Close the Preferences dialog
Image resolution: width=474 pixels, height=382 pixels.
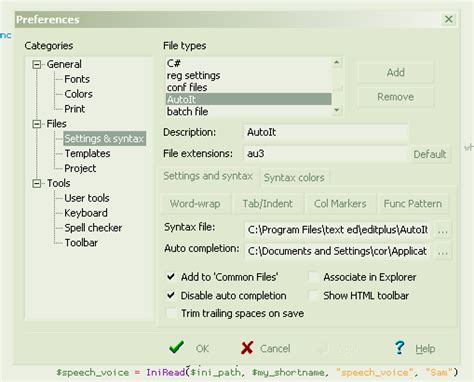click(449, 19)
